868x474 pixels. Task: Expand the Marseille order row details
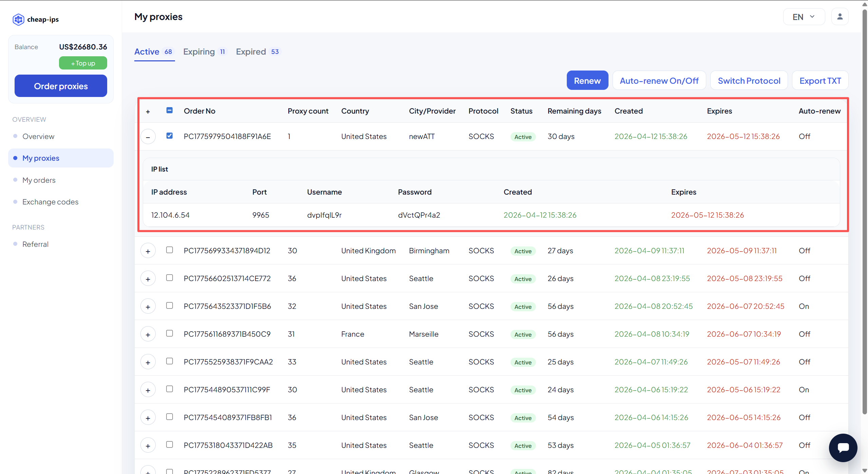tap(148, 335)
